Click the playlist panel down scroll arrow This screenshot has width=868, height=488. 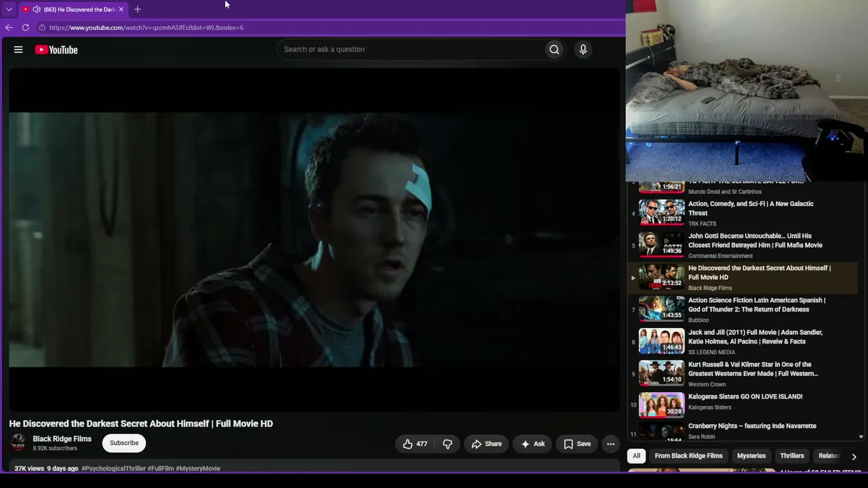pos(861,437)
